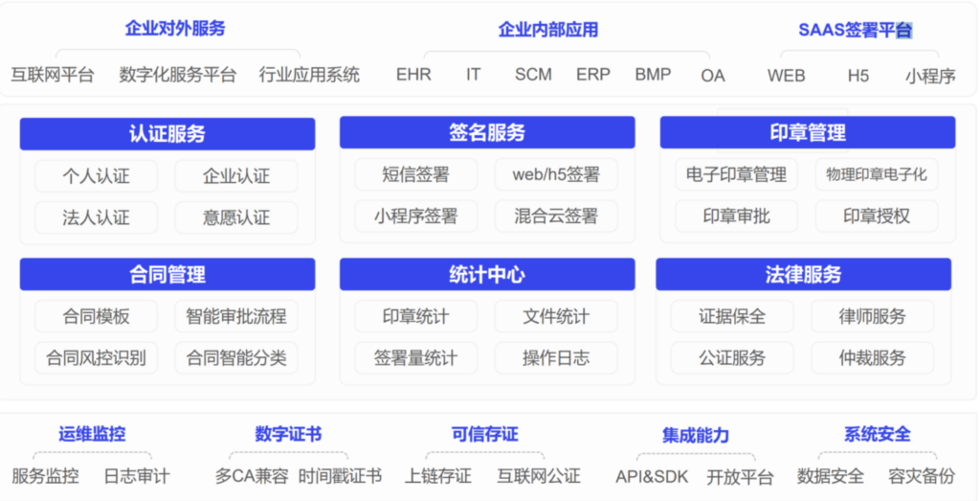Click 数据安全 under 系统安全
The image size is (980, 501).
tap(831, 476)
